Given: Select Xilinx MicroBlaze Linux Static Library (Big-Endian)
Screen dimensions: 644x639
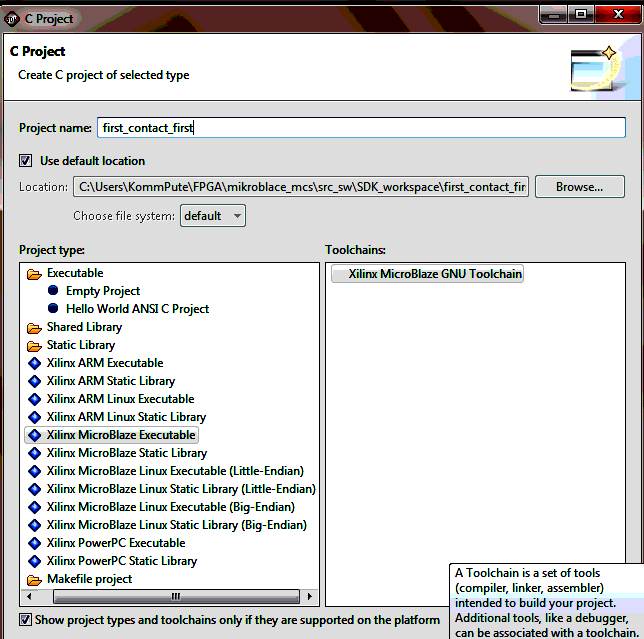Looking at the screenshot, I should [177, 525].
